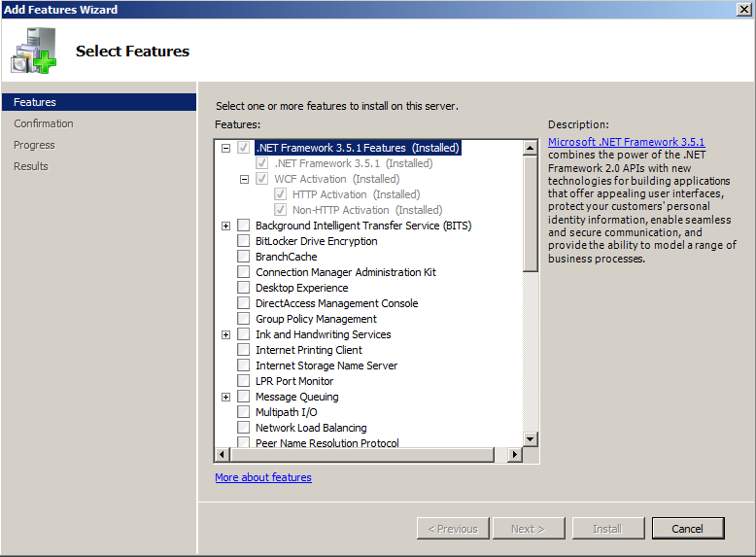Check the Network Load Balancing box
756x557 pixels.
pos(243,428)
